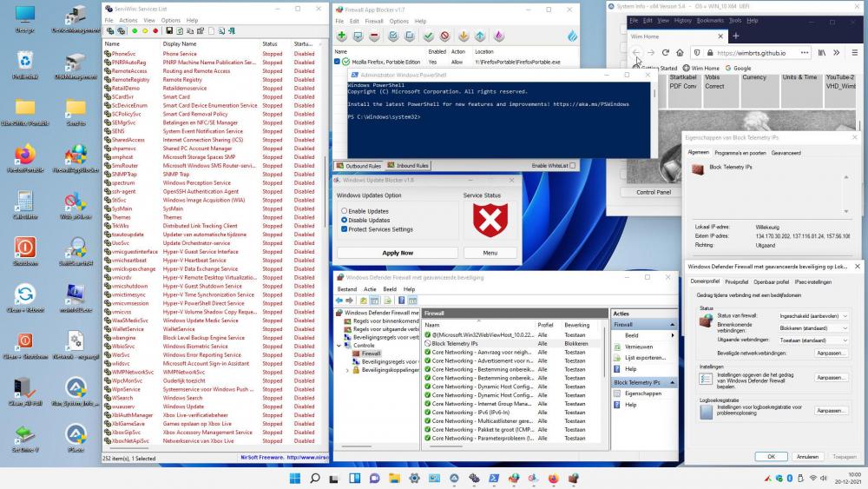Open the Start menu on the taskbar
868x489 pixels.
295,479
